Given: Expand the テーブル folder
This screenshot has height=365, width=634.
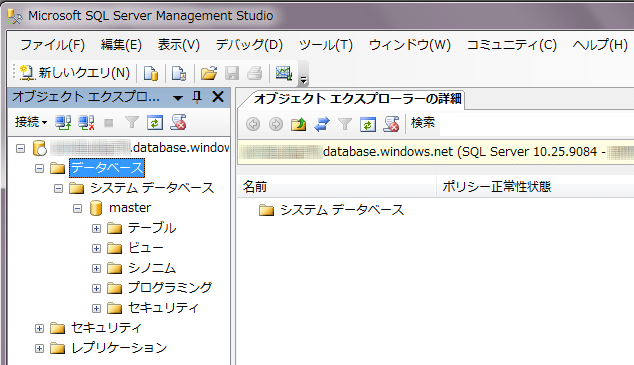Looking at the screenshot, I should point(96,228).
